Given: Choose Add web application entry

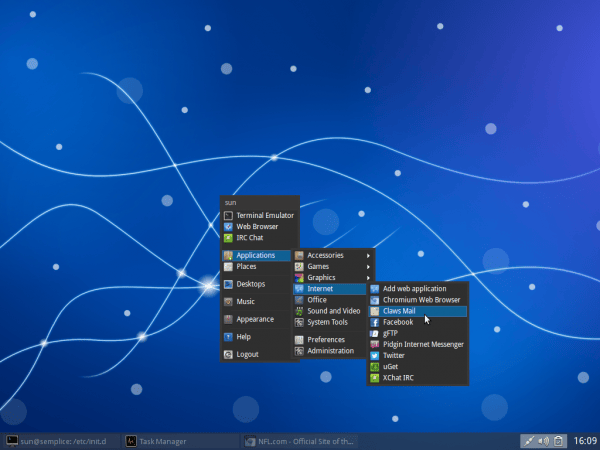Looking at the screenshot, I should 414,289.
